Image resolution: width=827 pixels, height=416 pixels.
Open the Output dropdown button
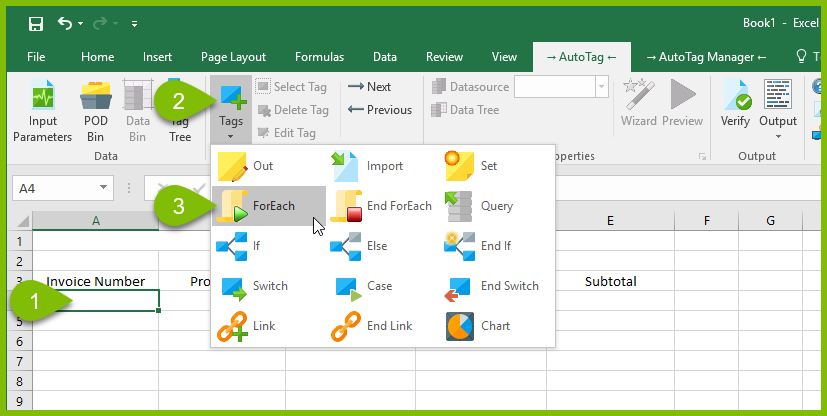(778, 110)
